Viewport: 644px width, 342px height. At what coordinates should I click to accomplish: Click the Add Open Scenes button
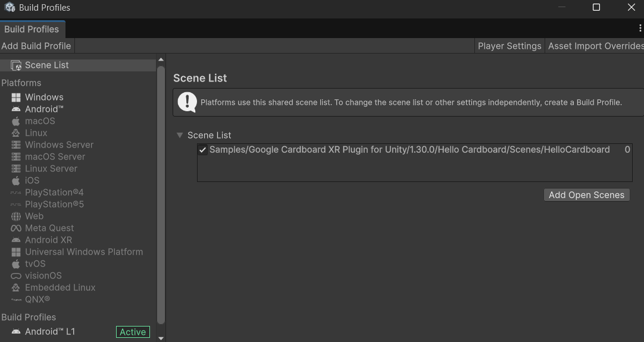(586, 195)
